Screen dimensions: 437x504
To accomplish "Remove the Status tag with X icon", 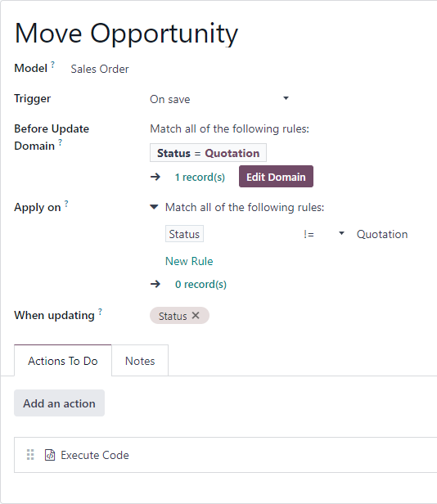I will 196,315.
